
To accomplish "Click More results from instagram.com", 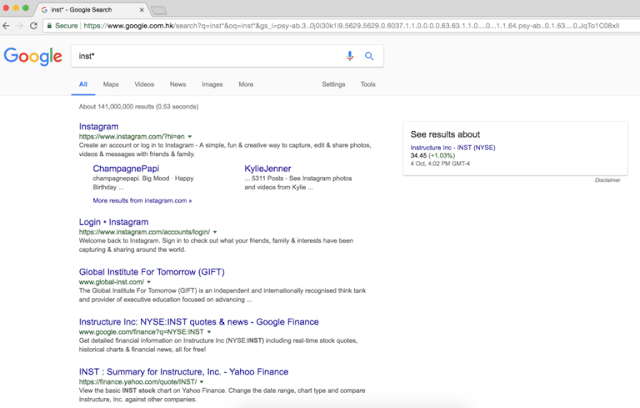I will pos(142,201).
